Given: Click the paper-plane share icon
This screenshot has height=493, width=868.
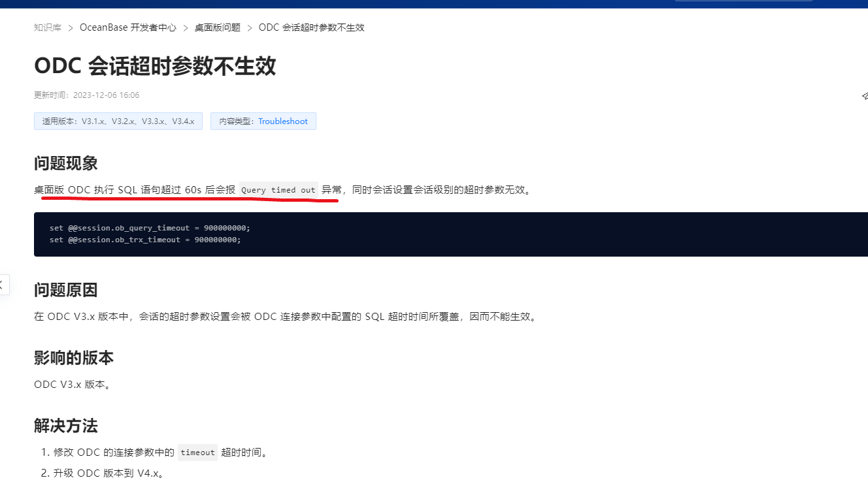Looking at the screenshot, I should (864, 96).
